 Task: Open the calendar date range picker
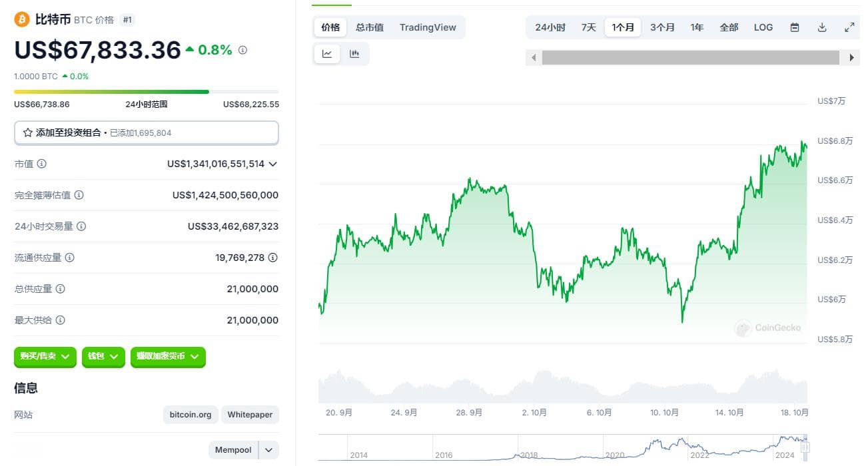click(x=795, y=27)
